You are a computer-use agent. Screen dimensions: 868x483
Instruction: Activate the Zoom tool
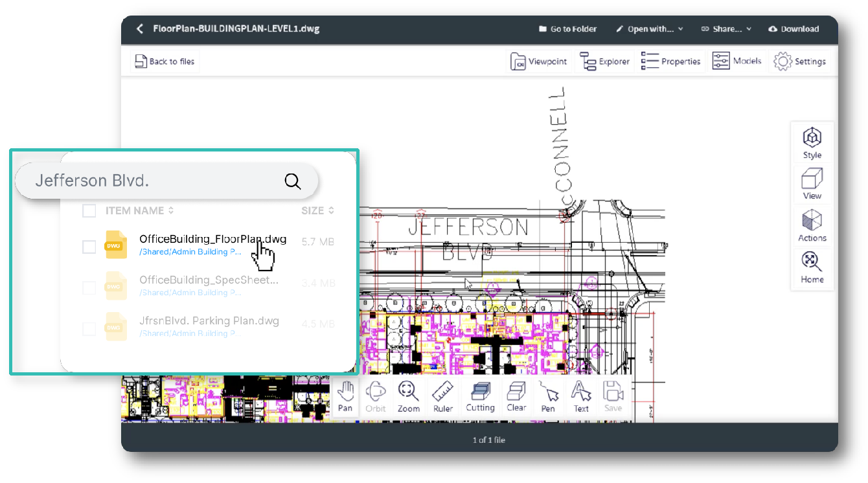tap(408, 396)
